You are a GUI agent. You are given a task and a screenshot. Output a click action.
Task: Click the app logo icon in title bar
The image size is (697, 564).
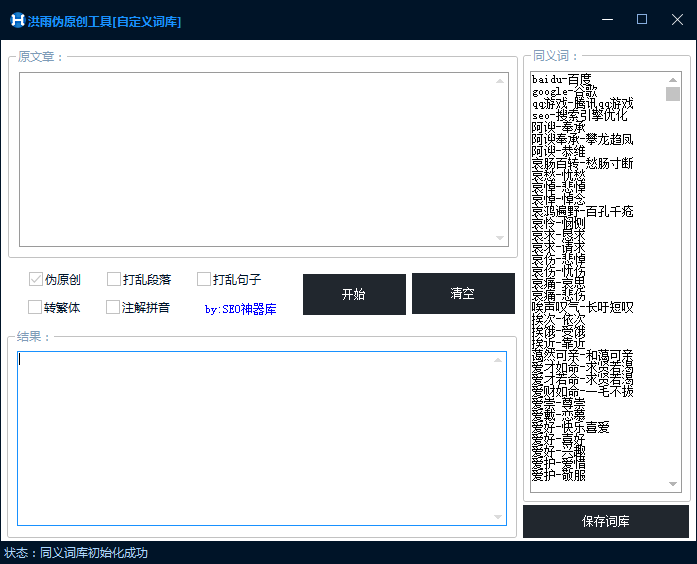click(17, 20)
